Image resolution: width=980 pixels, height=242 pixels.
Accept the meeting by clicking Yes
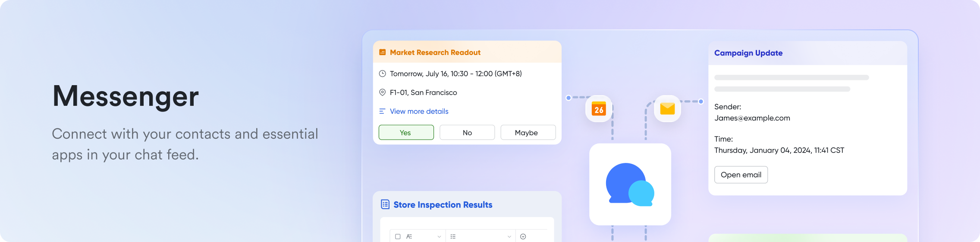point(406,133)
